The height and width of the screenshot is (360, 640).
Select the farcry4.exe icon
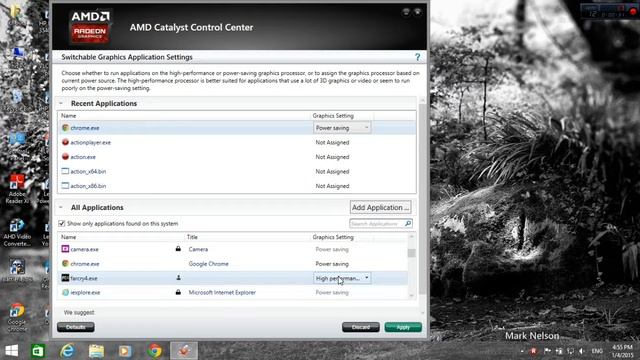(65, 278)
